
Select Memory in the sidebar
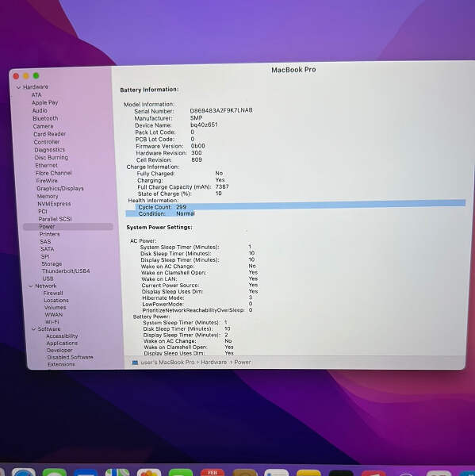[48, 197]
